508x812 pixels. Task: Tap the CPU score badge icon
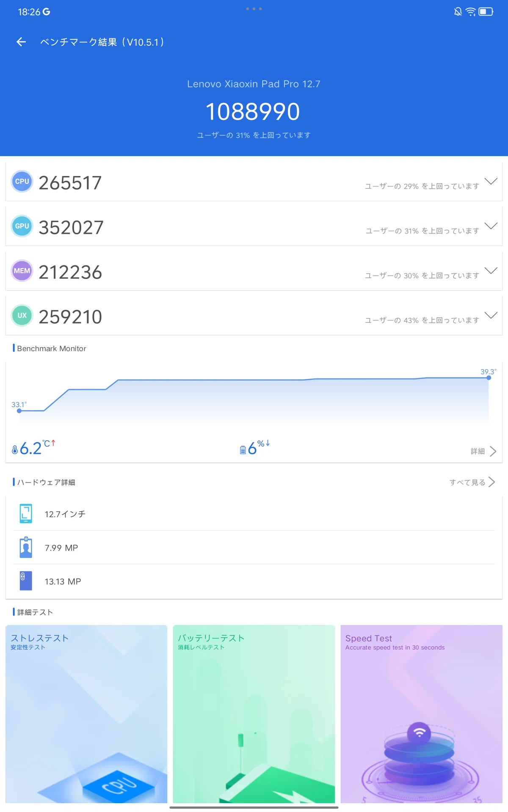22,181
